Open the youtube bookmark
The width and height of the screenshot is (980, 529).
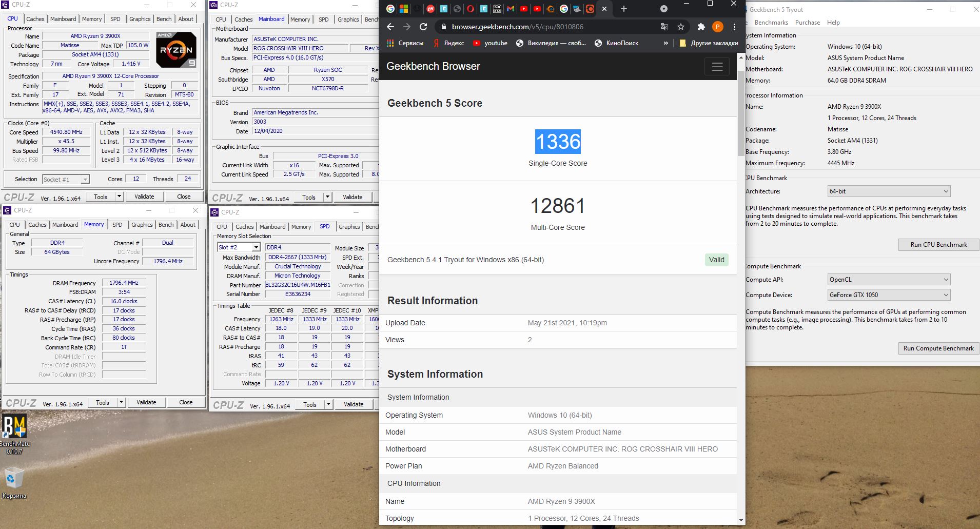tap(490, 43)
